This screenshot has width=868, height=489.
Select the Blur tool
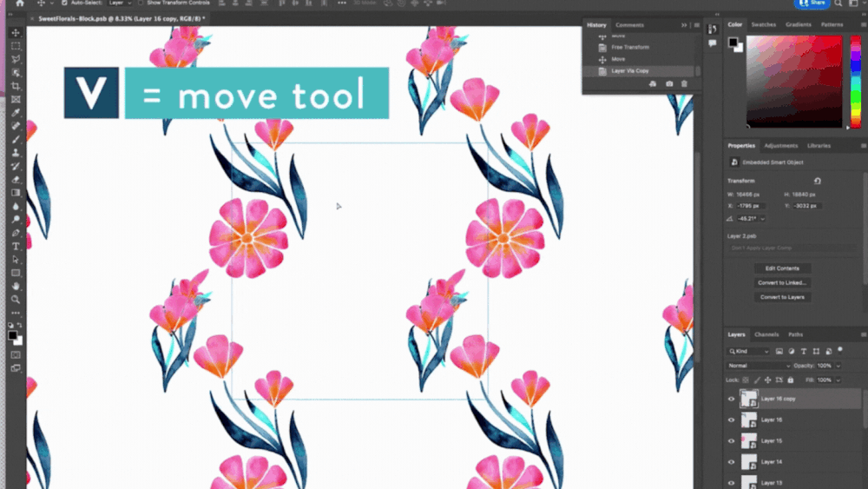[x=16, y=206]
